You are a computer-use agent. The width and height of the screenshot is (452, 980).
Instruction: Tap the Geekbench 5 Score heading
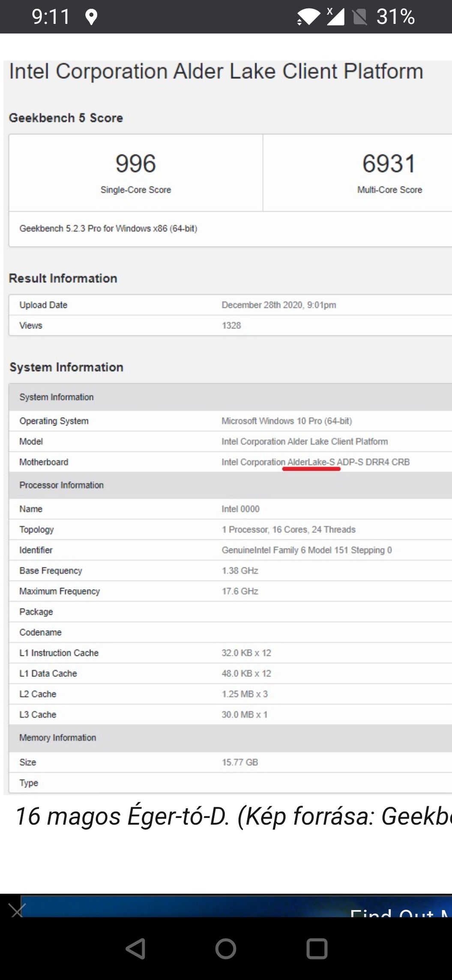click(66, 118)
